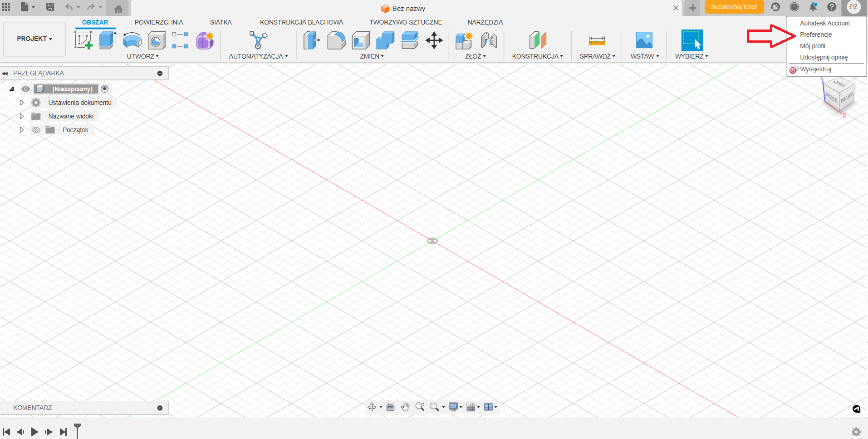
Task: Show the hidden Początek folder
Action: click(36, 130)
